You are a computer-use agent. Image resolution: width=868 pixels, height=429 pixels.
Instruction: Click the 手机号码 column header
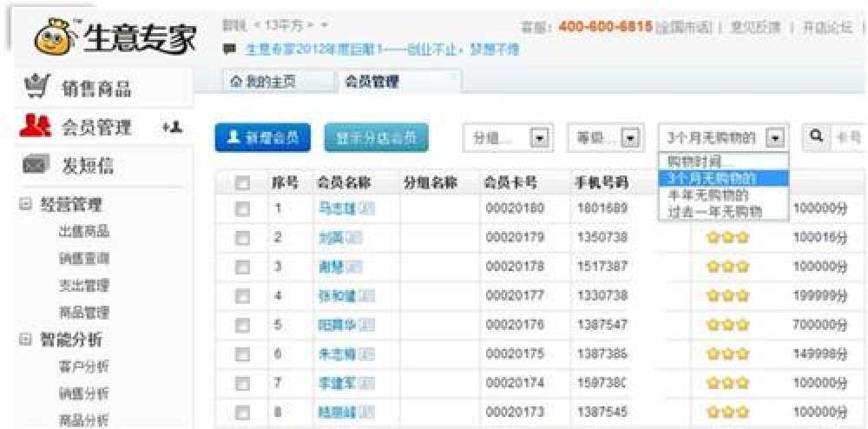pyautogui.click(x=602, y=182)
